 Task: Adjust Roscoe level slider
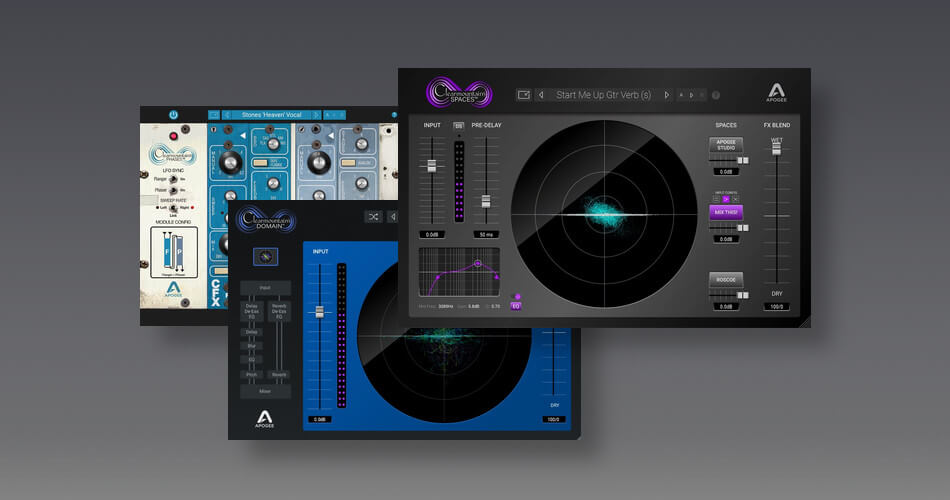[x=742, y=295]
